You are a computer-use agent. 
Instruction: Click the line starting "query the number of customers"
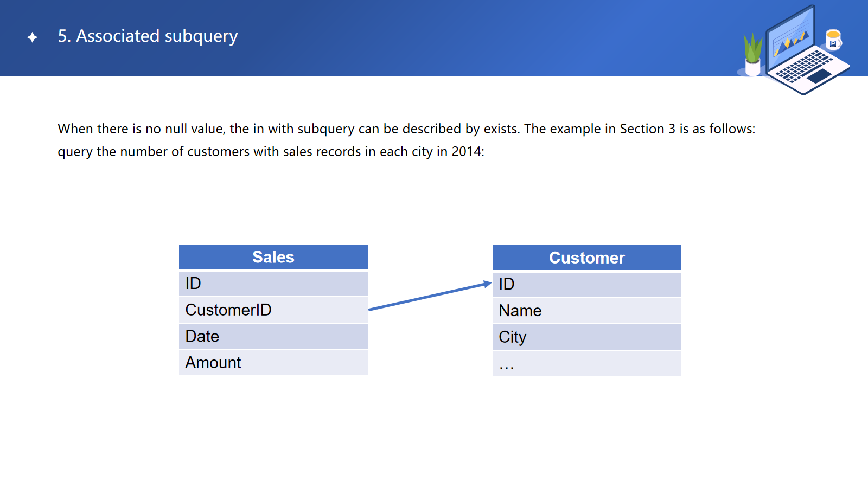tap(271, 152)
